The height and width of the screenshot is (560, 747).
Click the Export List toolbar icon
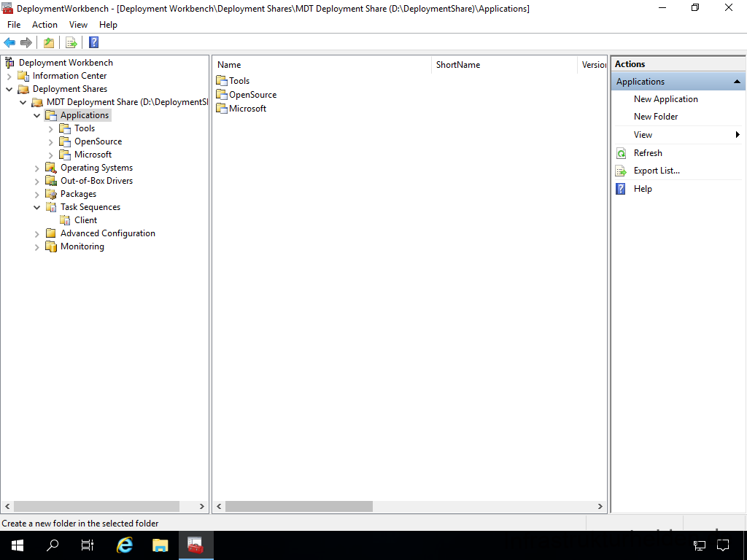coord(71,43)
